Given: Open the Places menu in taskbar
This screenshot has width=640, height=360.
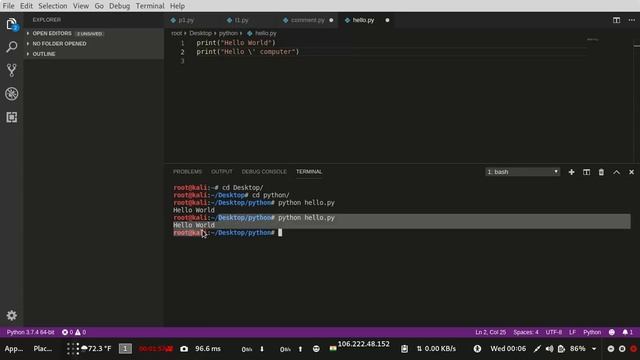Looking at the screenshot, I should point(42,349).
